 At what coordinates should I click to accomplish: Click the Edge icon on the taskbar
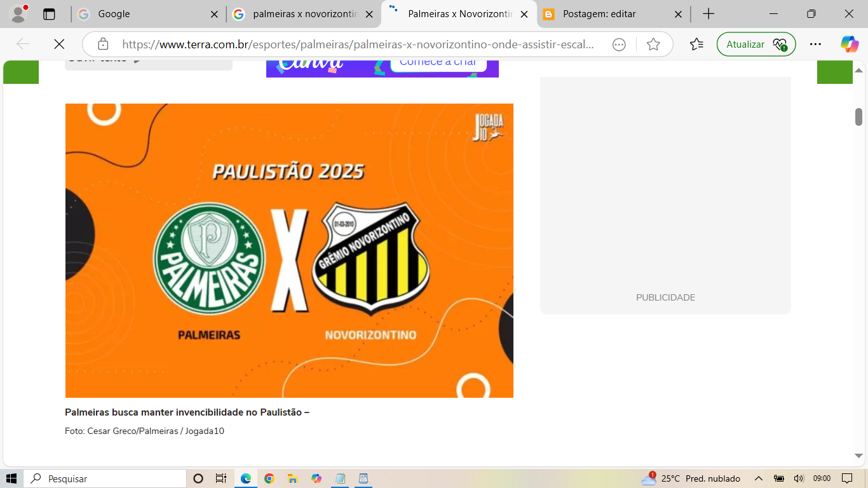246,478
